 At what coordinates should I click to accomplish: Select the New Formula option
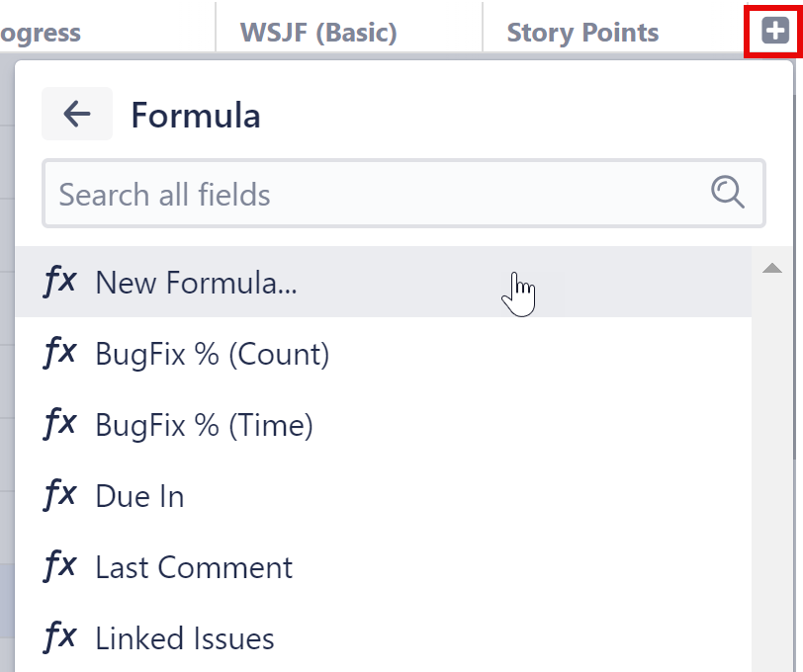pyautogui.click(x=195, y=283)
